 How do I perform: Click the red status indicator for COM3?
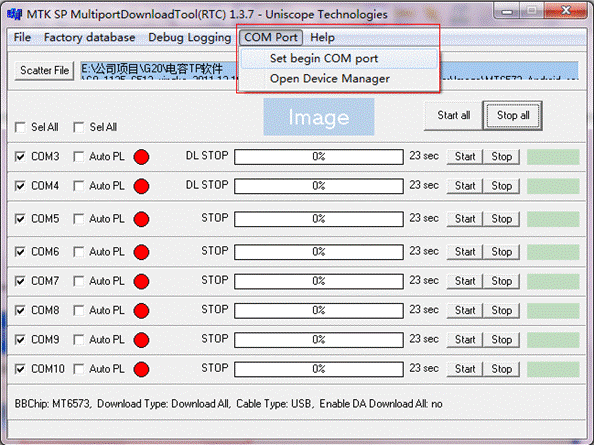click(x=141, y=157)
